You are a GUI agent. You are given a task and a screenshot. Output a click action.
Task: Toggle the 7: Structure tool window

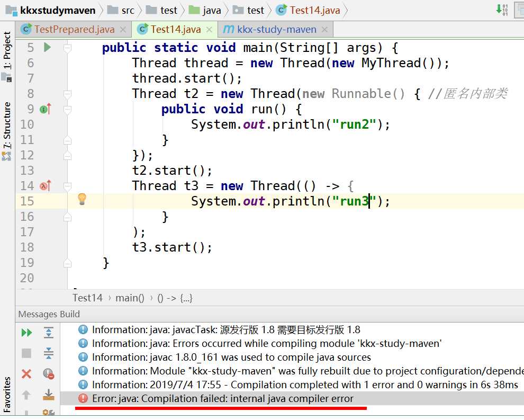(7, 126)
